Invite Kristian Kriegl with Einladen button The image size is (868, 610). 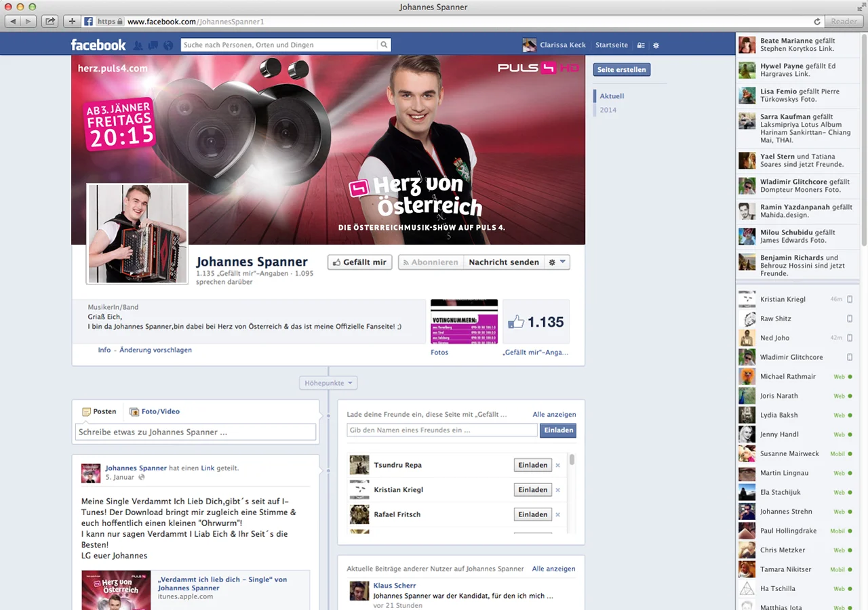point(533,490)
